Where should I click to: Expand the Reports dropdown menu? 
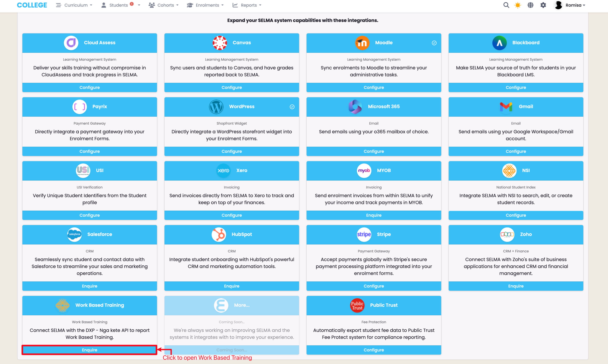coord(247,5)
